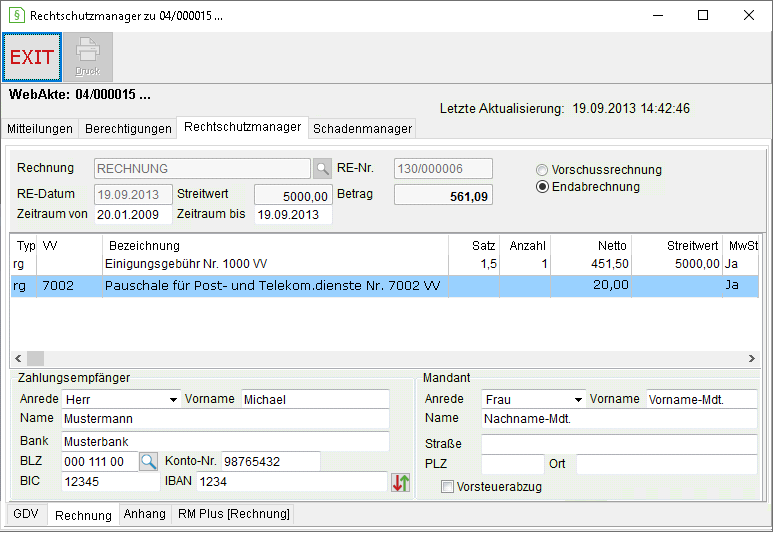This screenshot has width=773, height=533.
Task: Select the Rechtschutzmanager tab
Action: pos(243,127)
